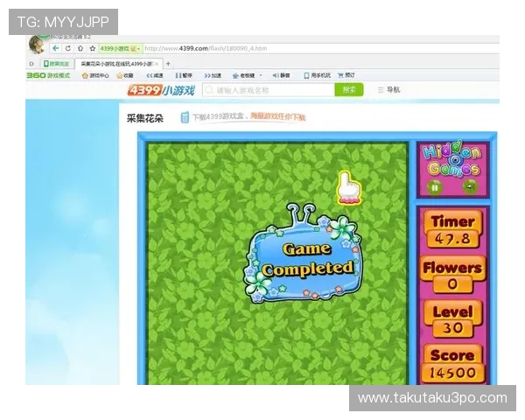This screenshot has height=420, width=525.
Task: Pause the game using the round pause icon
Action: click(x=434, y=187)
